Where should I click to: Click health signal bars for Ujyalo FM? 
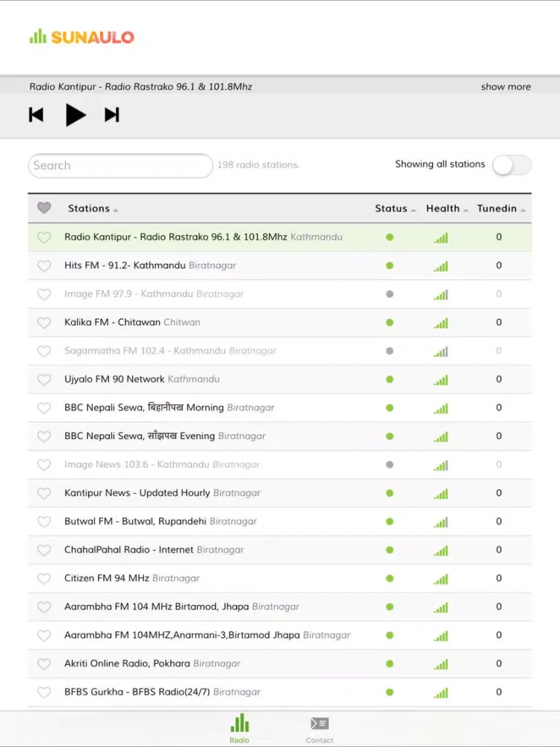pos(441,380)
